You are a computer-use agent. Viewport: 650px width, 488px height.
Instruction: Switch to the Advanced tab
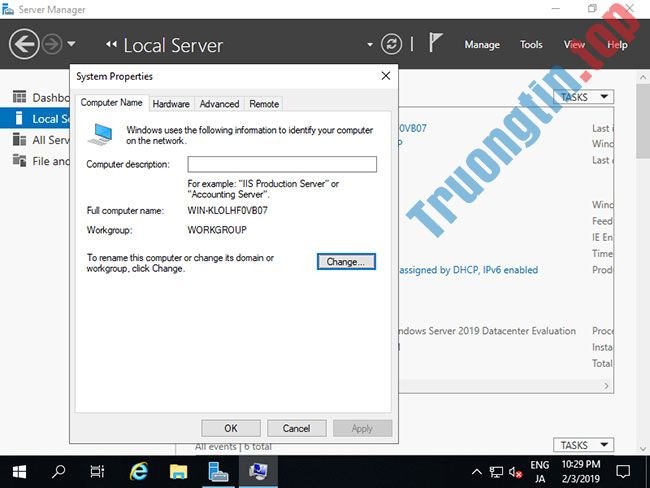[219, 104]
